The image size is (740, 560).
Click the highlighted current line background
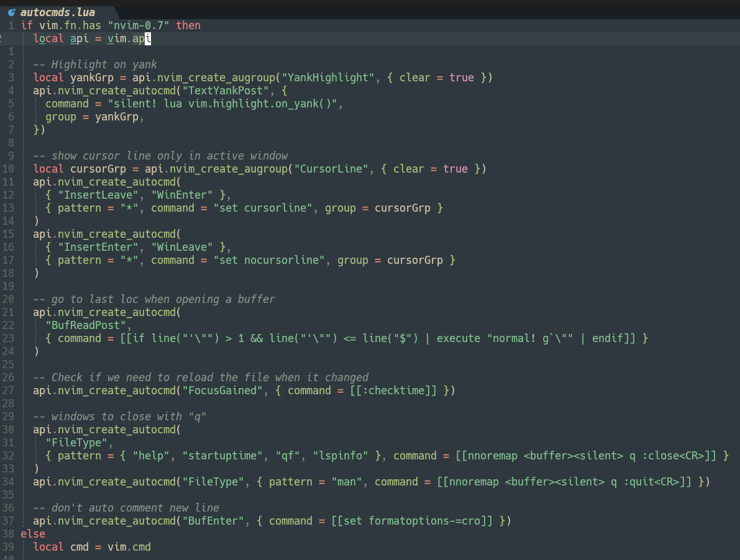click(373, 38)
